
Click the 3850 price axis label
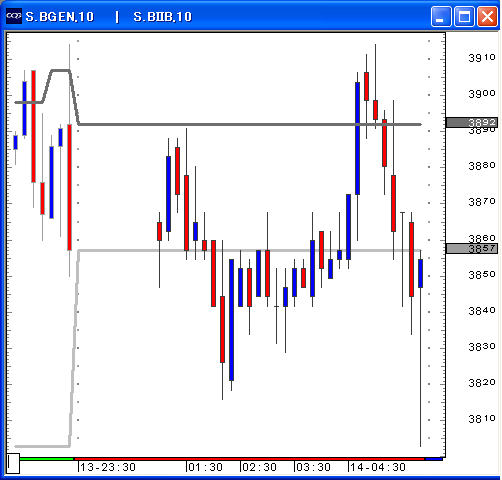point(482,275)
